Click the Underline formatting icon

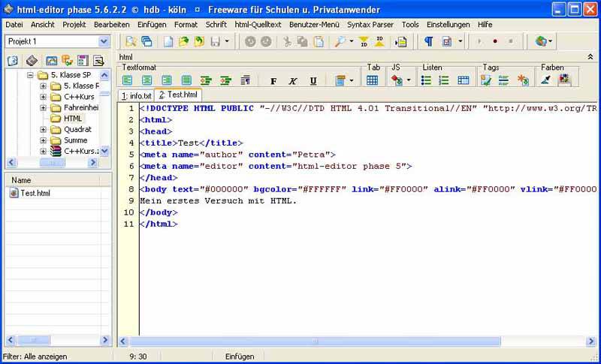(x=313, y=81)
